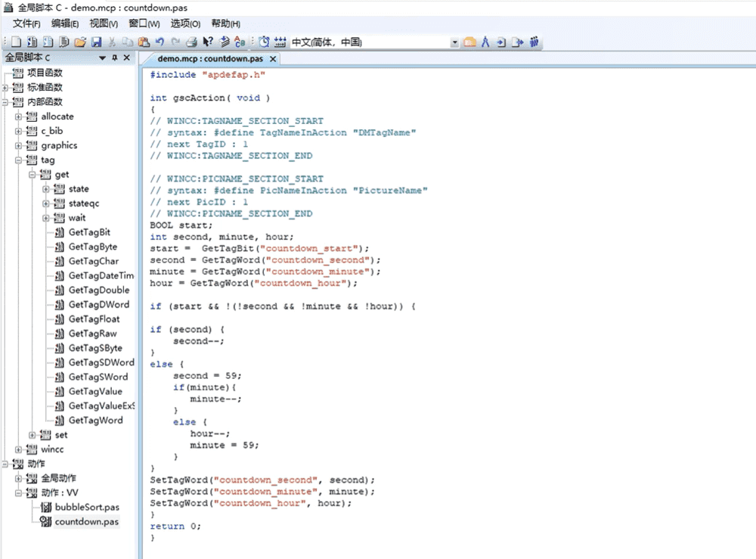
Task: Open the 中文(简体, 中国) language dropdown
Action: [454, 42]
